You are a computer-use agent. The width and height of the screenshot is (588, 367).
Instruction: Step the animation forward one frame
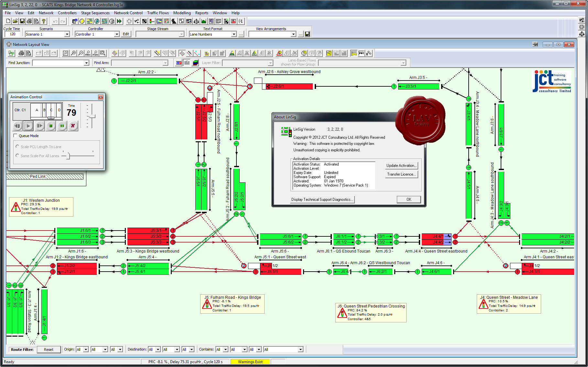pyautogui.click(x=39, y=126)
